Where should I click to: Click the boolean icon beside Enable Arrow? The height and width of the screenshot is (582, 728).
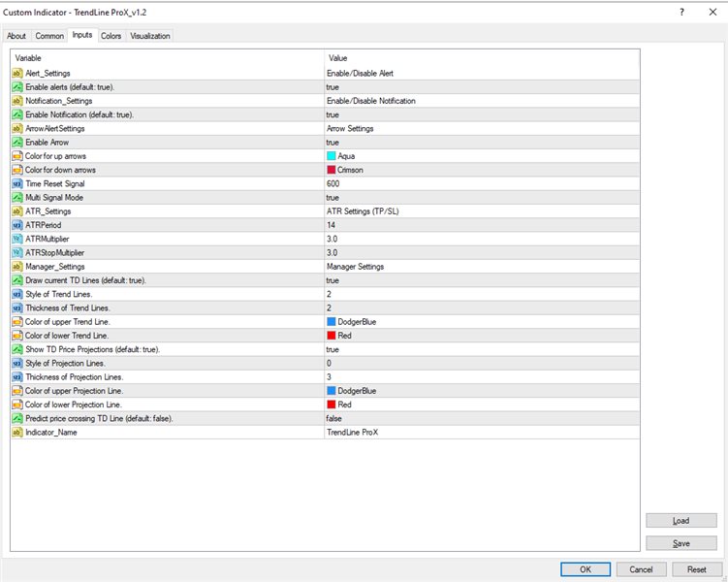[17, 143]
